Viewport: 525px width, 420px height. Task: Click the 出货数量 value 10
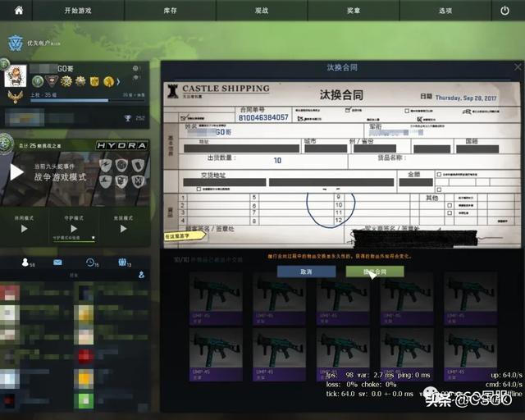pyautogui.click(x=277, y=161)
